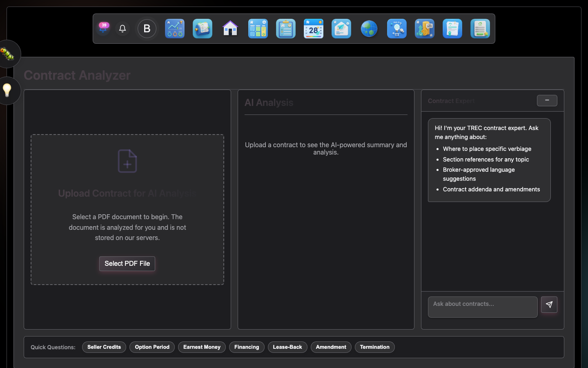Viewport: 588px width, 368px height.
Task: Open the email send tool
Action: pos(341,29)
